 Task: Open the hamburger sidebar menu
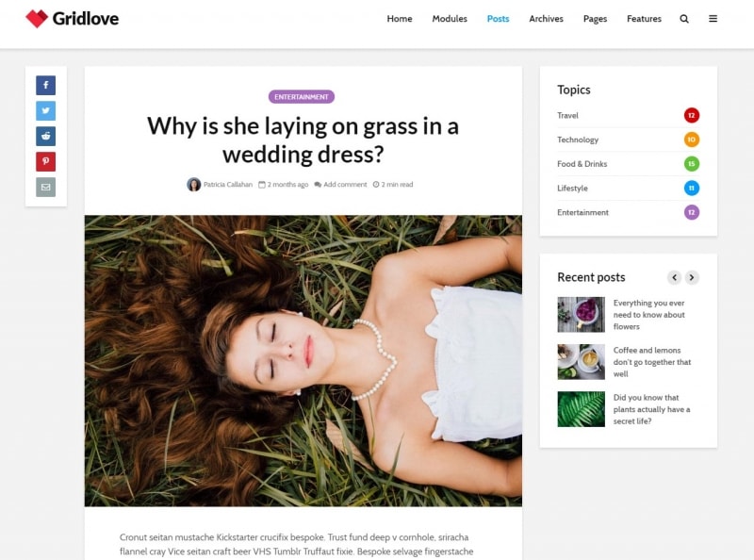(x=713, y=19)
